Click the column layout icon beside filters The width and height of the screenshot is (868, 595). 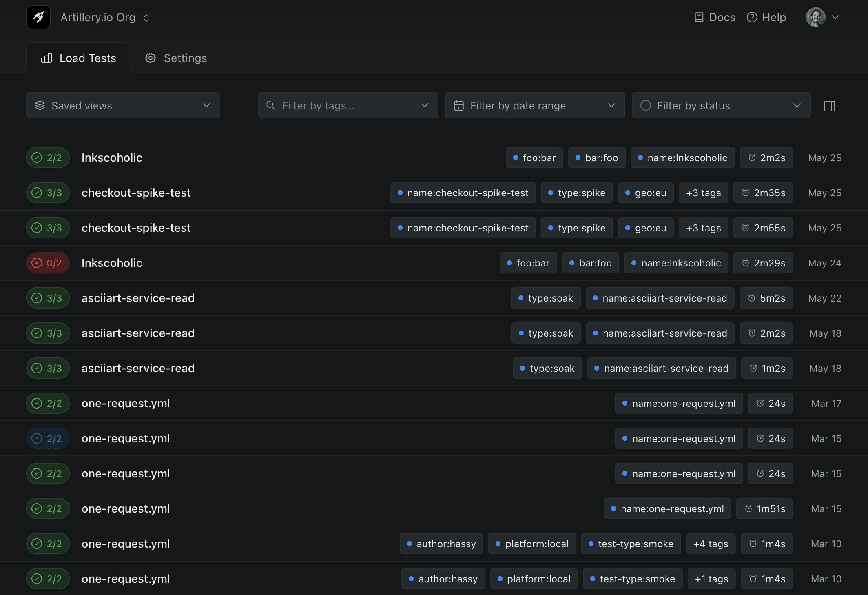coord(829,106)
